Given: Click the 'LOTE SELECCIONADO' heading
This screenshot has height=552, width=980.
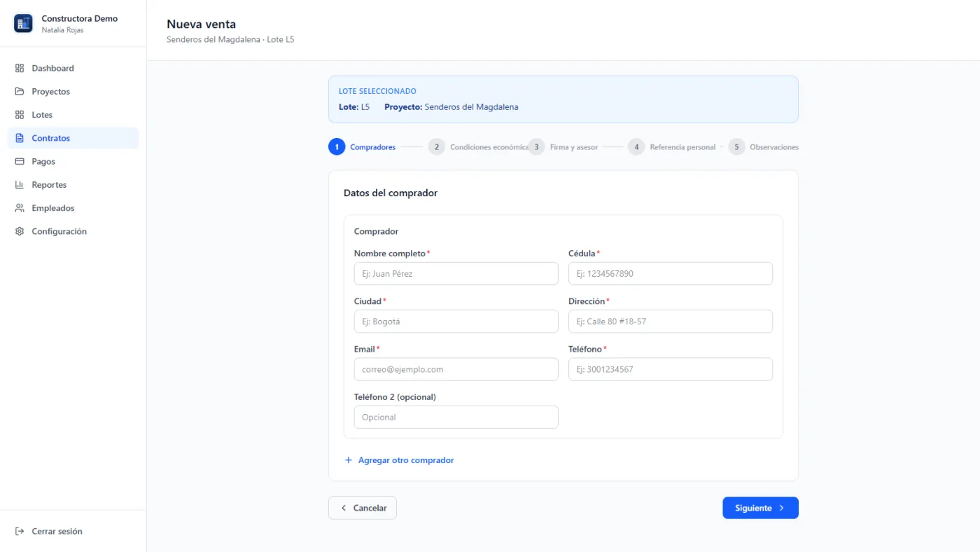Looking at the screenshot, I should (x=377, y=91).
